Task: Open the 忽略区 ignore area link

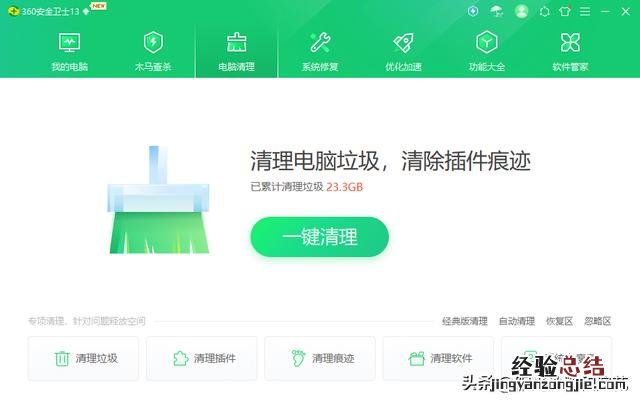Action: pyautogui.click(x=598, y=321)
